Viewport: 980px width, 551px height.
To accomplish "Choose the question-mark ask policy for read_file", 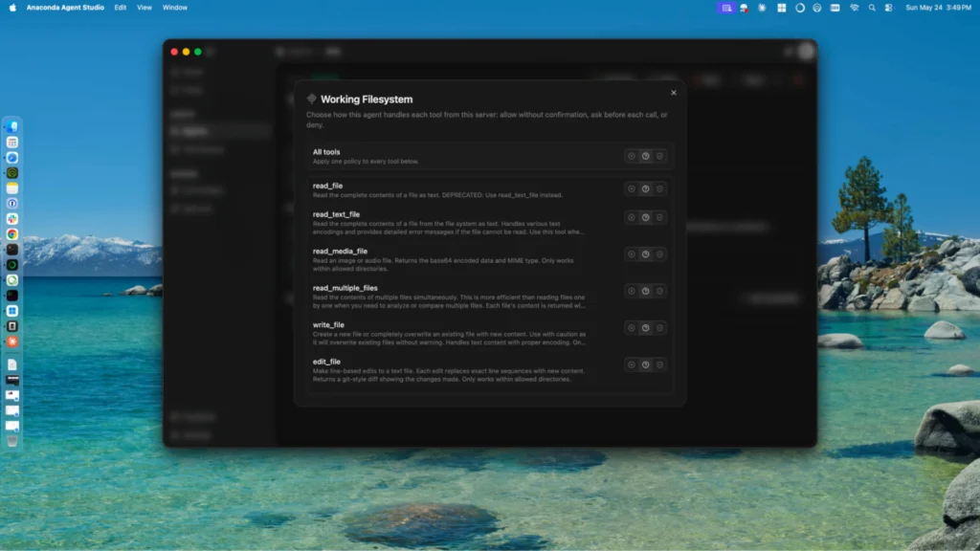I will 646,188.
